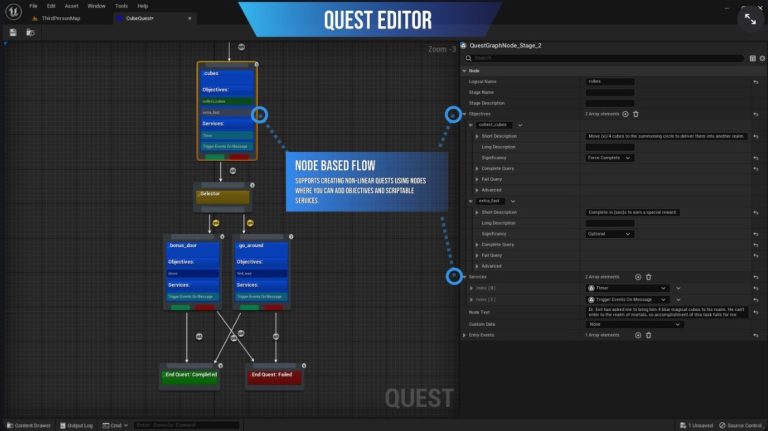Click yellow transition icon above go_around
This screenshot has height=431, width=768.
pos(250,223)
